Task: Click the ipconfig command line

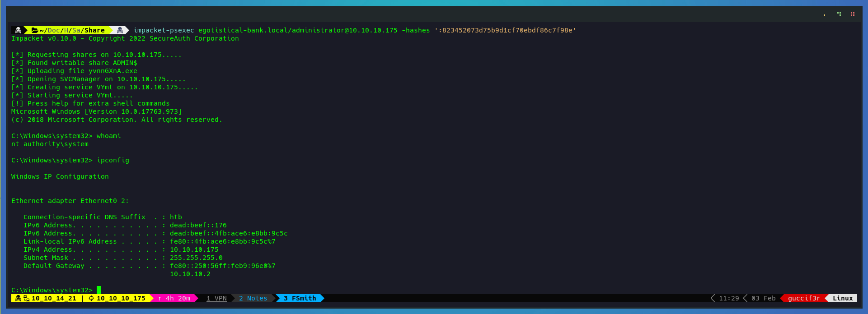Action: pyautogui.click(x=70, y=160)
